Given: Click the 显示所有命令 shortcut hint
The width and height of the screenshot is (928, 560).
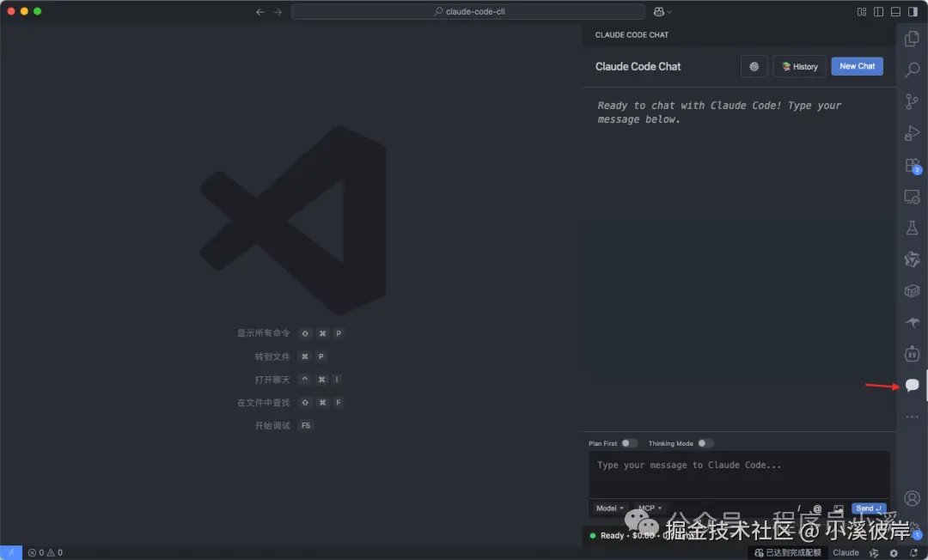Looking at the screenshot, I should (264, 333).
